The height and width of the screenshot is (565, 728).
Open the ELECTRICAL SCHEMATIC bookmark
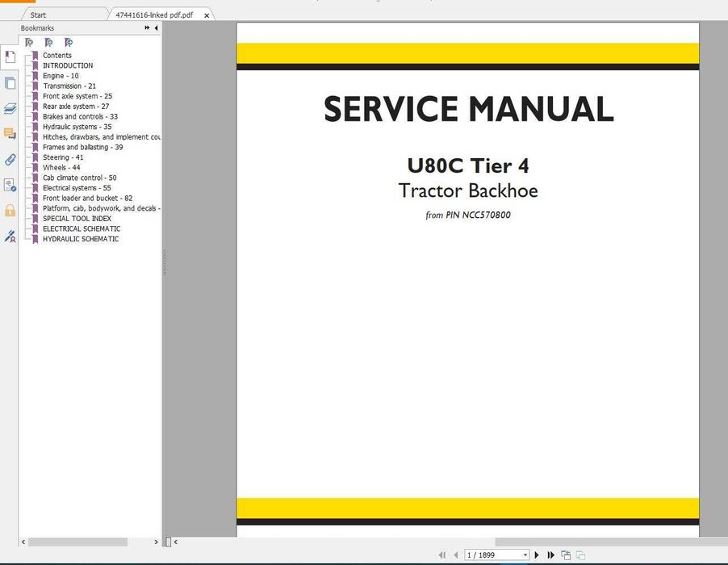pyautogui.click(x=82, y=229)
